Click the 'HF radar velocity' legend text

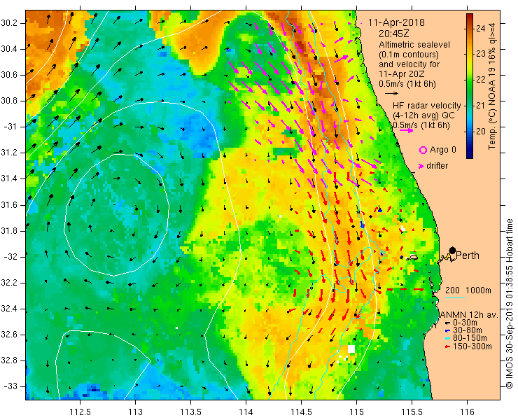(427, 106)
